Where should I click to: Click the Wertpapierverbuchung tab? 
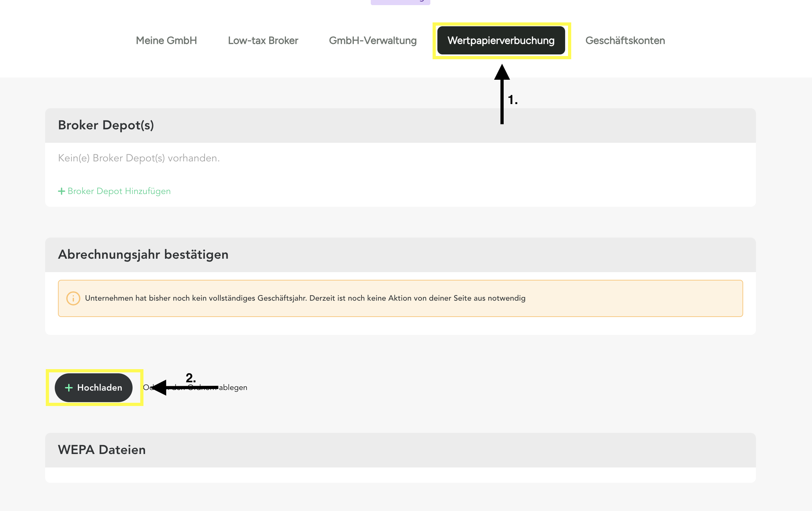coord(501,40)
